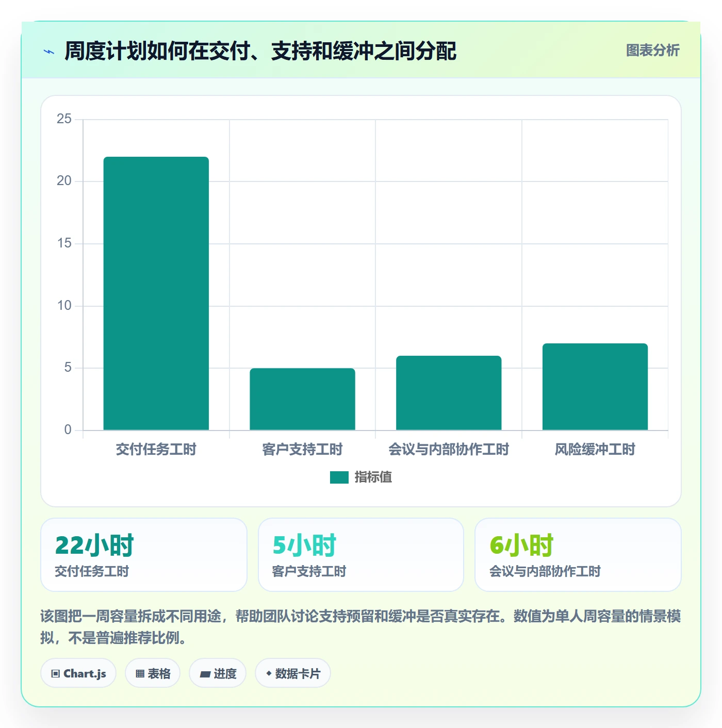Click the lightning bolt icon beside the title
Screen dimensions: 722x728
[x=49, y=52]
